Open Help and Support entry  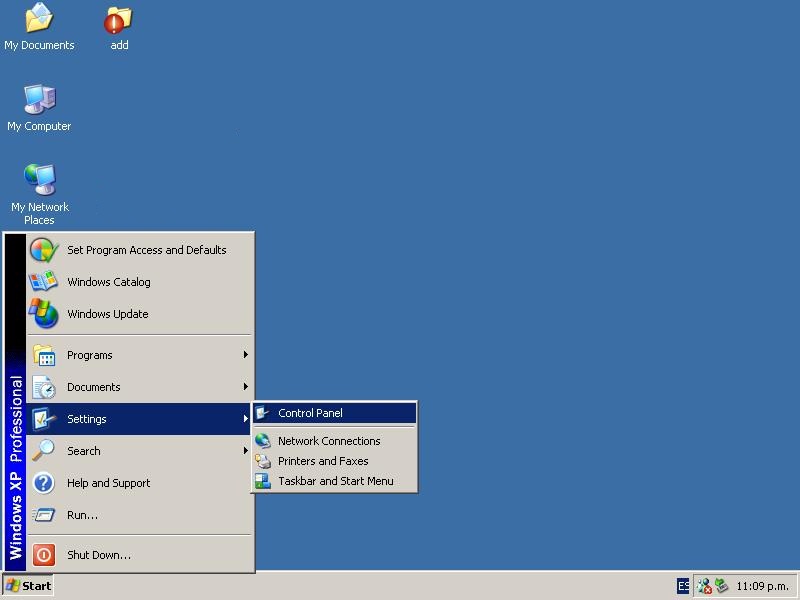(140, 483)
